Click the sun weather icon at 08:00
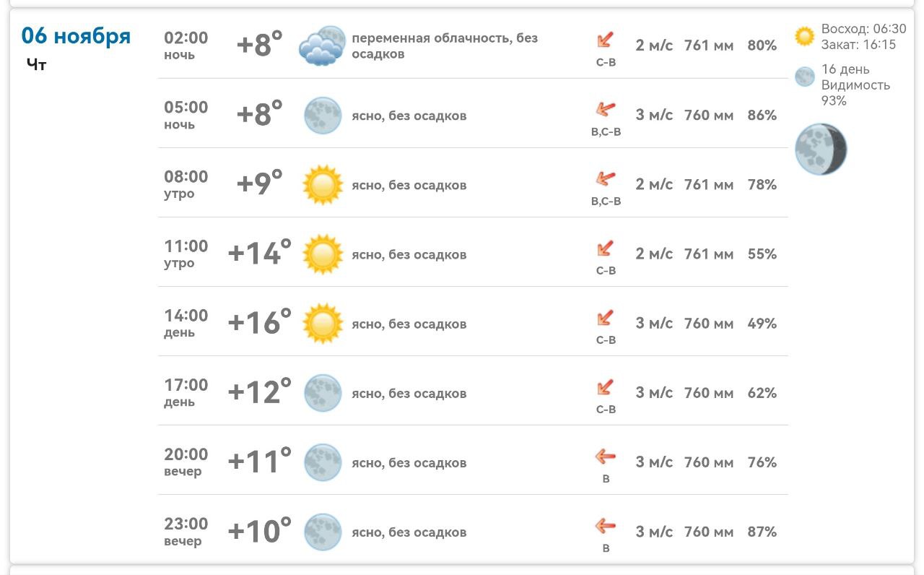Viewport: 924px width, 575px height. click(322, 185)
